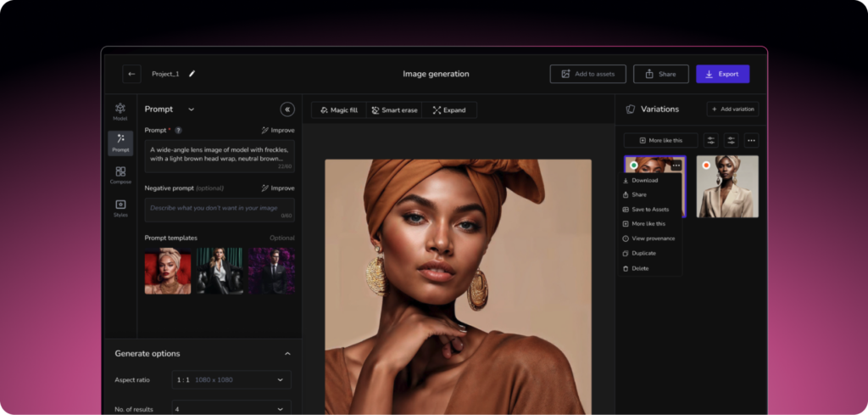The height and width of the screenshot is (415, 868).
Task: Collapse the prompt panel with double-chevron icon
Action: click(x=287, y=109)
